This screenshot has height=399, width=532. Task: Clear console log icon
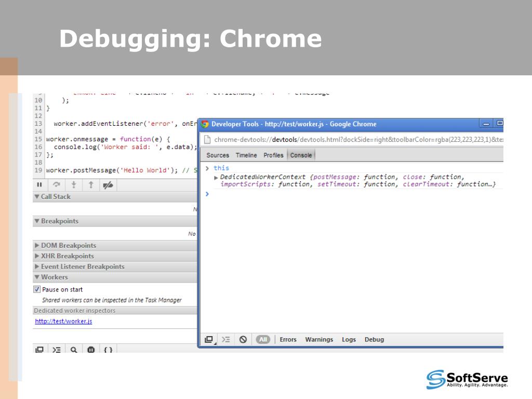(243, 339)
